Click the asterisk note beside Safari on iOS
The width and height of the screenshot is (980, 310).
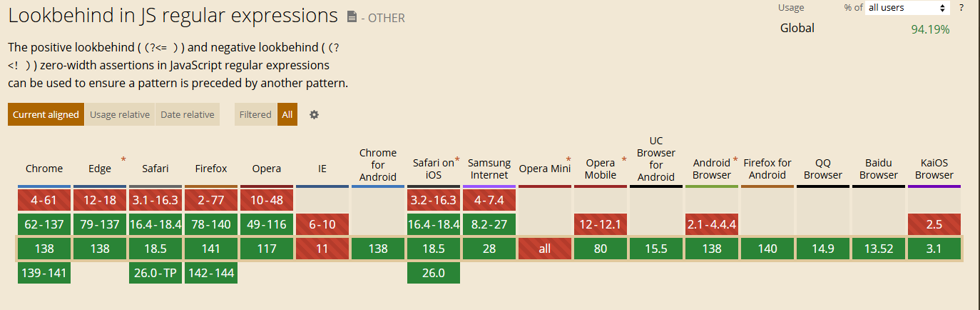click(x=457, y=159)
